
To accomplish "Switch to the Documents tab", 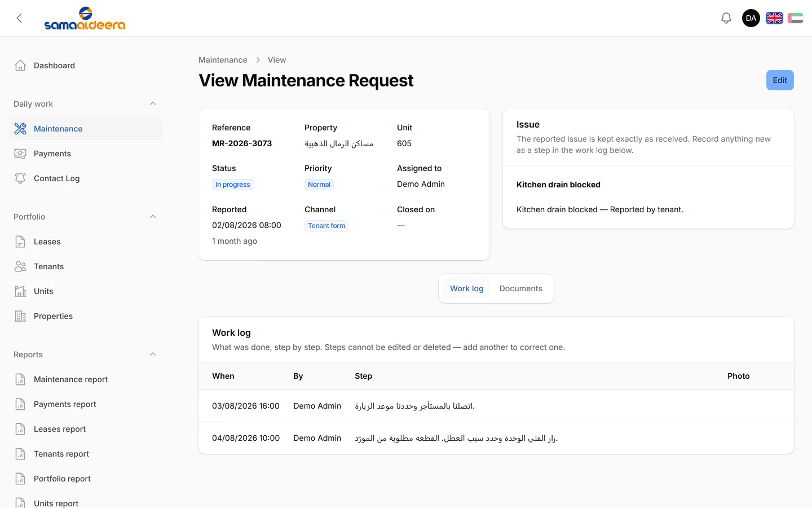I will [521, 288].
